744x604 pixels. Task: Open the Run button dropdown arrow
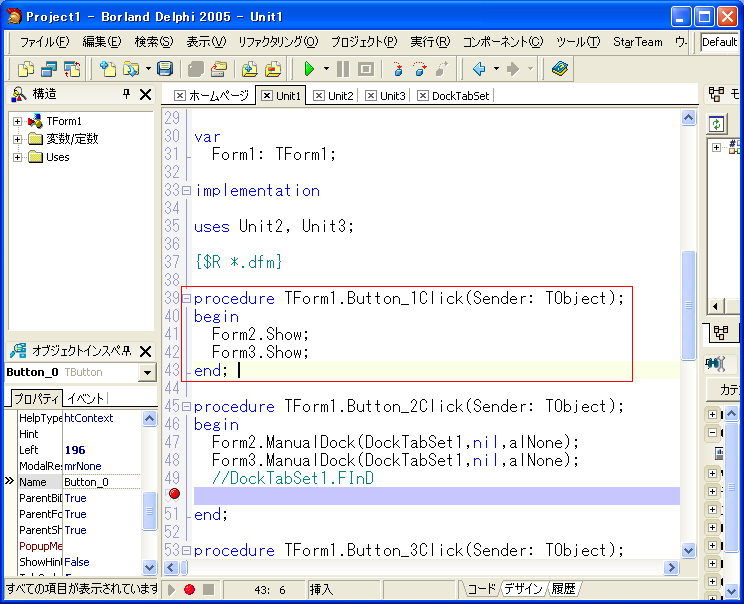(326, 69)
